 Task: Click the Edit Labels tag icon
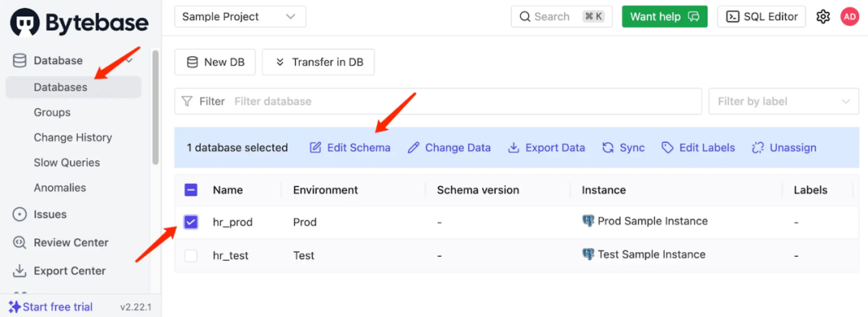pyautogui.click(x=668, y=148)
